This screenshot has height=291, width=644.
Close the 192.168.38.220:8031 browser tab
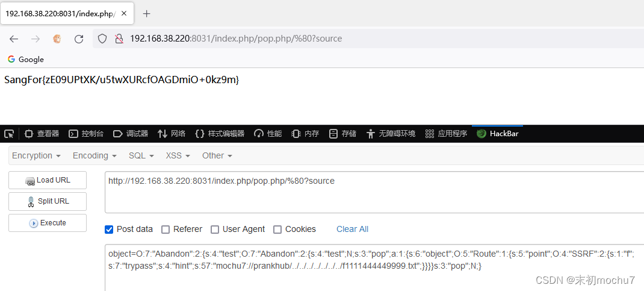[x=124, y=13]
